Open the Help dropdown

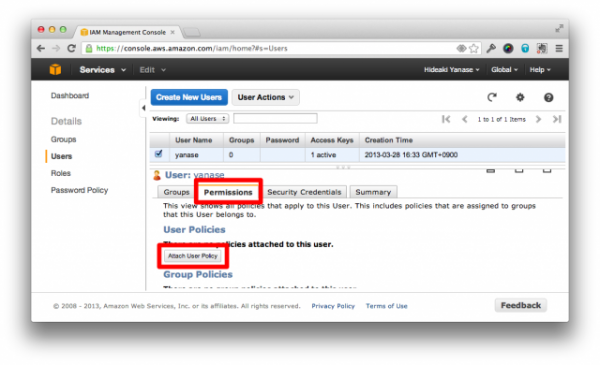pos(540,70)
